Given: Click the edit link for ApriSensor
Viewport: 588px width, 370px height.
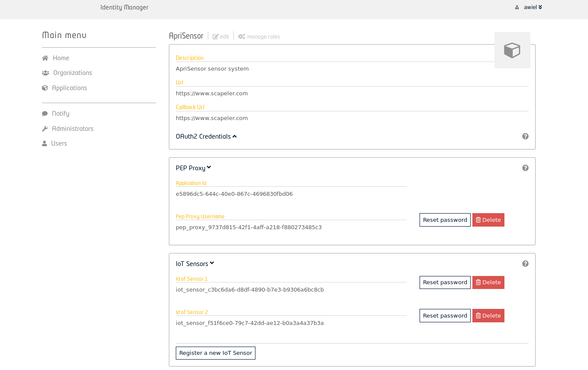Looking at the screenshot, I should [221, 37].
